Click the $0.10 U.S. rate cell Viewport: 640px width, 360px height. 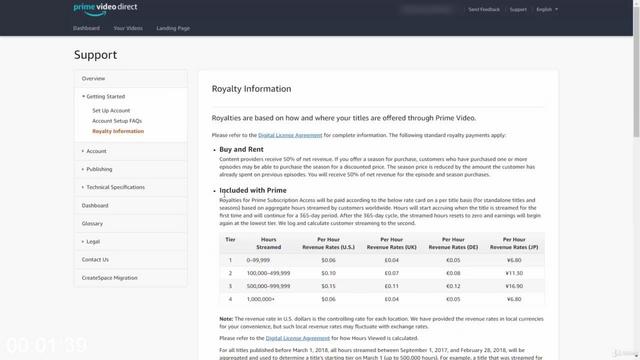tap(328, 273)
